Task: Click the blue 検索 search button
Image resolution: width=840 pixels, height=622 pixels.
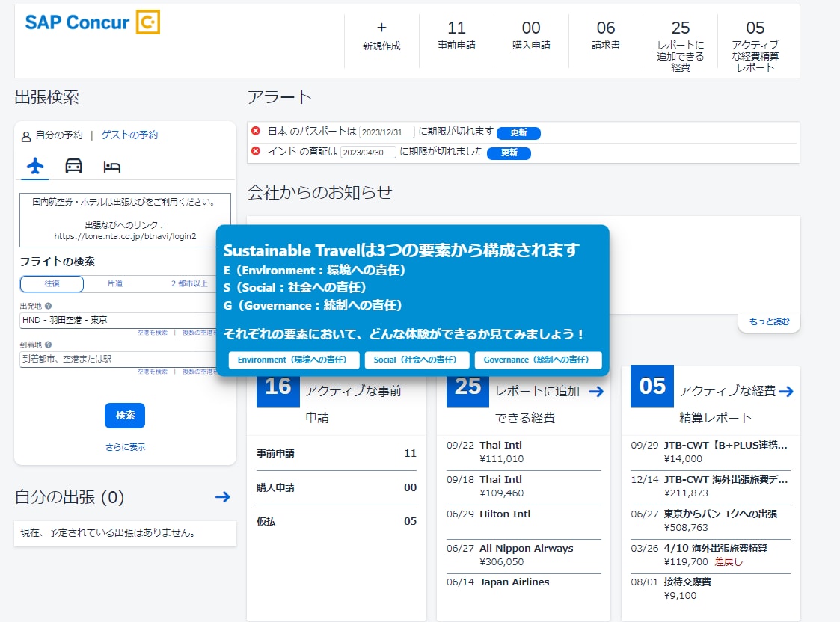Action: pos(125,416)
